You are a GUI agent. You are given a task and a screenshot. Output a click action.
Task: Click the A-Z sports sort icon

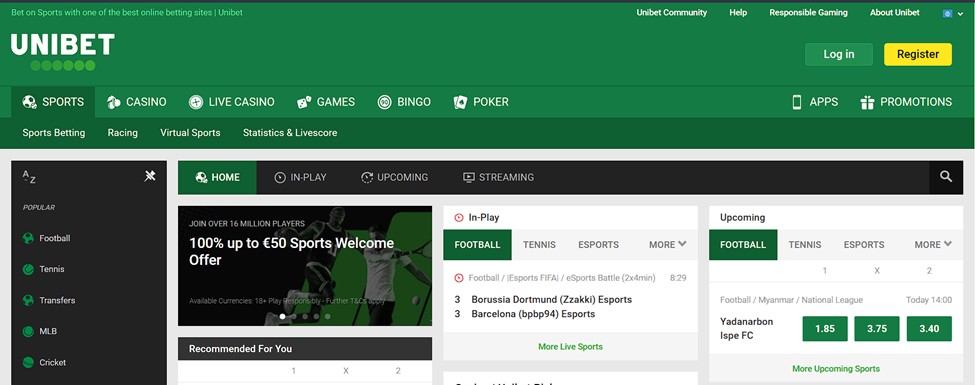pyautogui.click(x=29, y=177)
